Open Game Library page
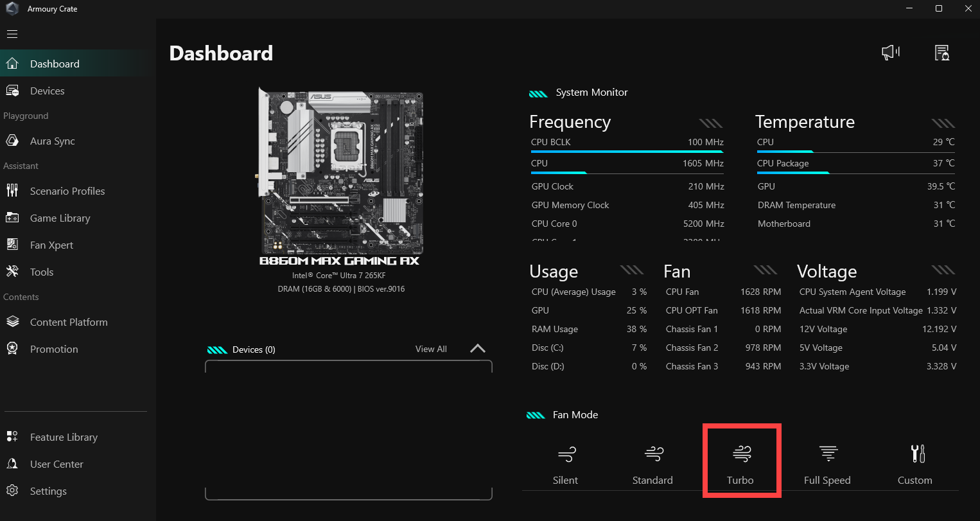Image resolution: width=980 pixels, height=521 pixels. (60, 218)
